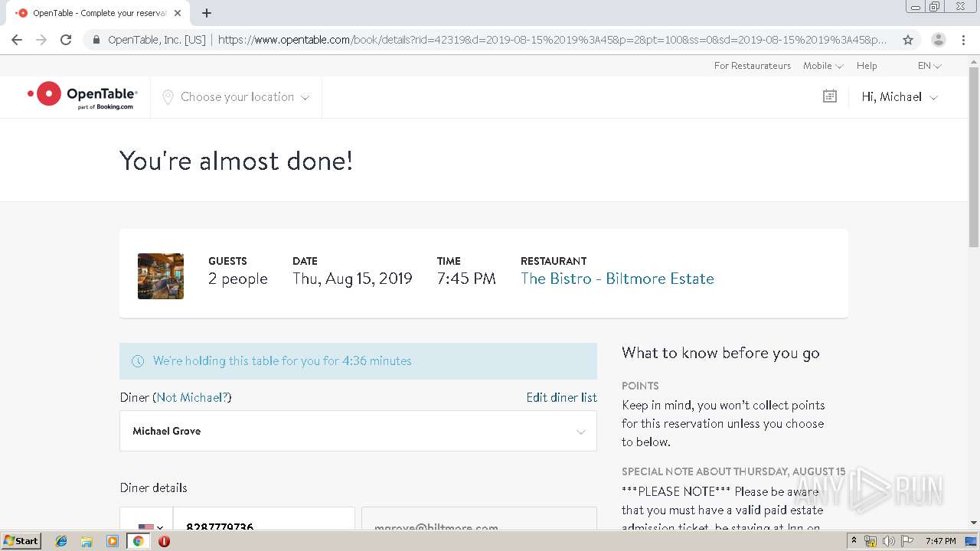Click the Edit diner list link
980x551 pixels.
coord(561,397)
